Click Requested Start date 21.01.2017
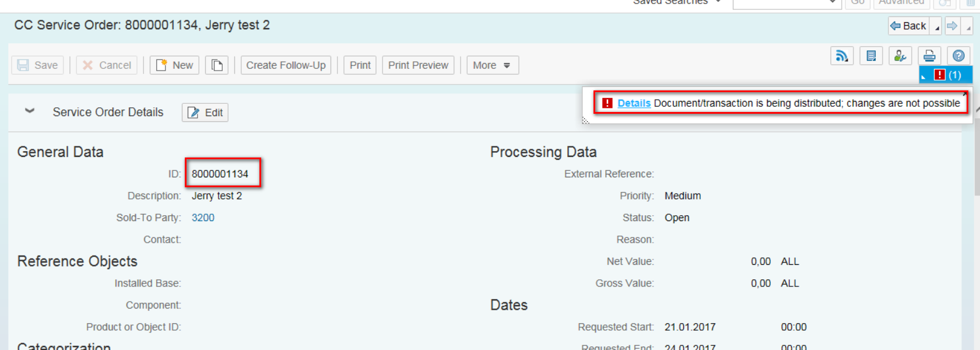The image size is (980, 350). click(x=690, y=327)
